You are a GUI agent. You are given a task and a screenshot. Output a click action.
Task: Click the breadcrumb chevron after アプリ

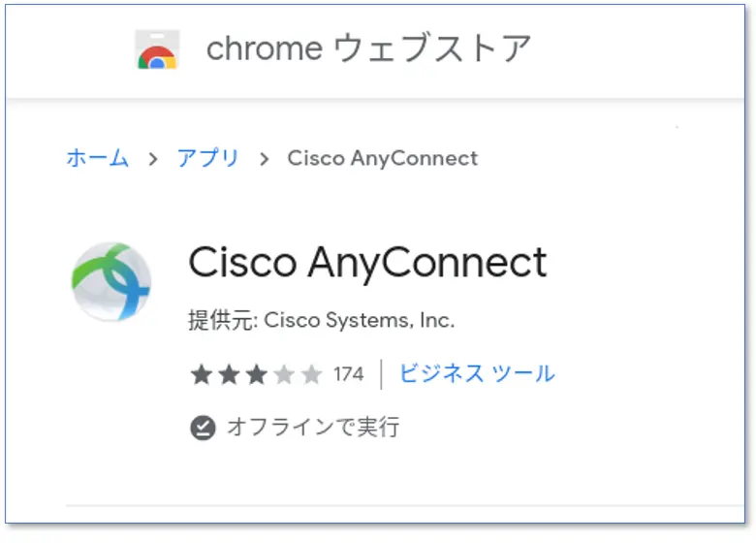tap(264, 159)
